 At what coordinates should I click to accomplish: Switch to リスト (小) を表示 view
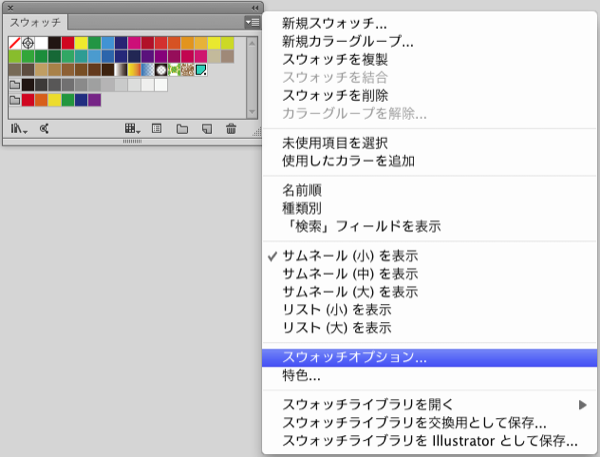[x=336, y=310]
